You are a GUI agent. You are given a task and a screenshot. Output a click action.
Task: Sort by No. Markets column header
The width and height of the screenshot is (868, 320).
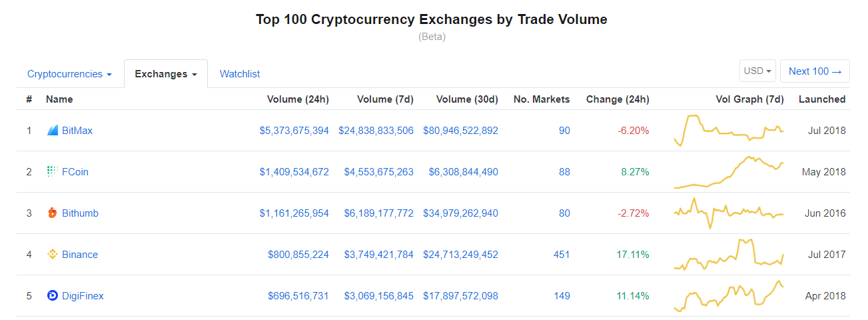pos(542,99)
